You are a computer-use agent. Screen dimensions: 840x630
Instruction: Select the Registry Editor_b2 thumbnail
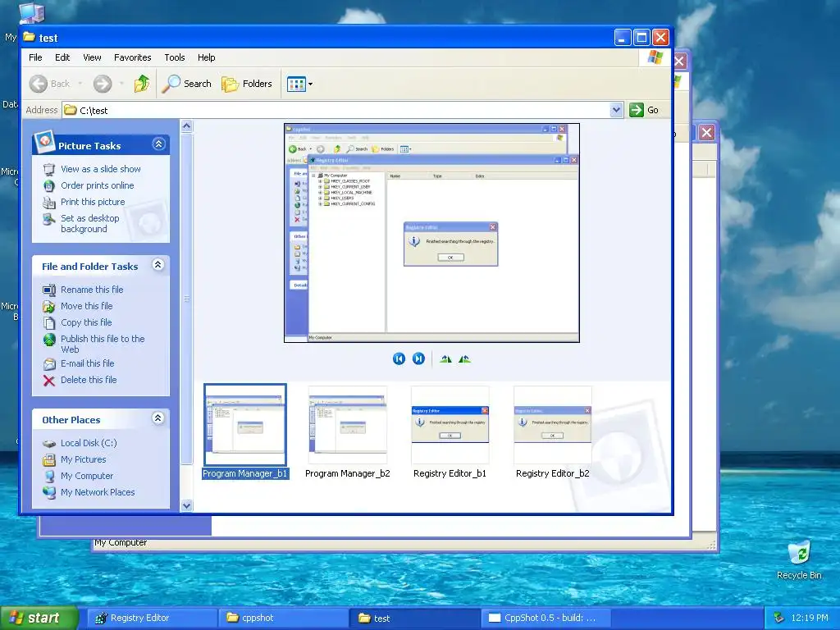(552, 431)
